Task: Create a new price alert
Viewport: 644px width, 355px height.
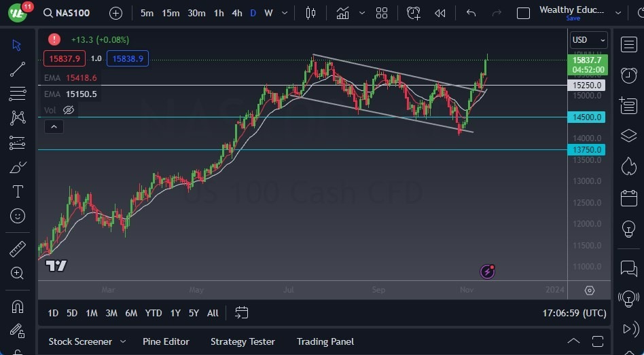Action: 413,13
